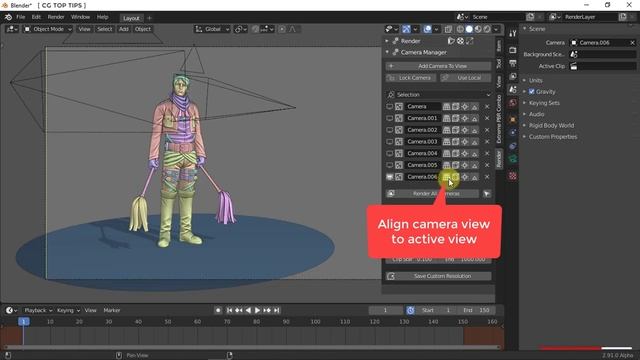Image resolution: width=640 pixels, height=360 pixels.
Task: Open the Edit menu
Action: [x=36, y=17]
